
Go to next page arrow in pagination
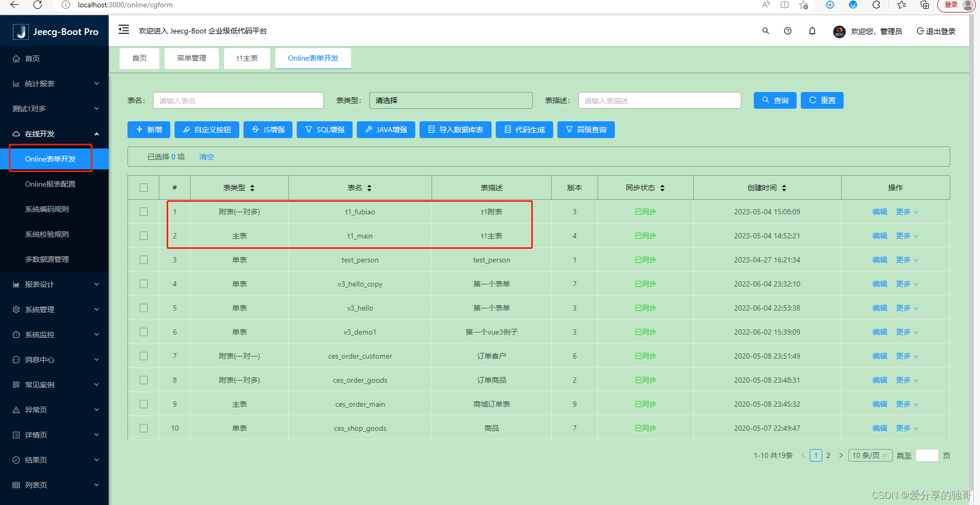tap(841, 455)
